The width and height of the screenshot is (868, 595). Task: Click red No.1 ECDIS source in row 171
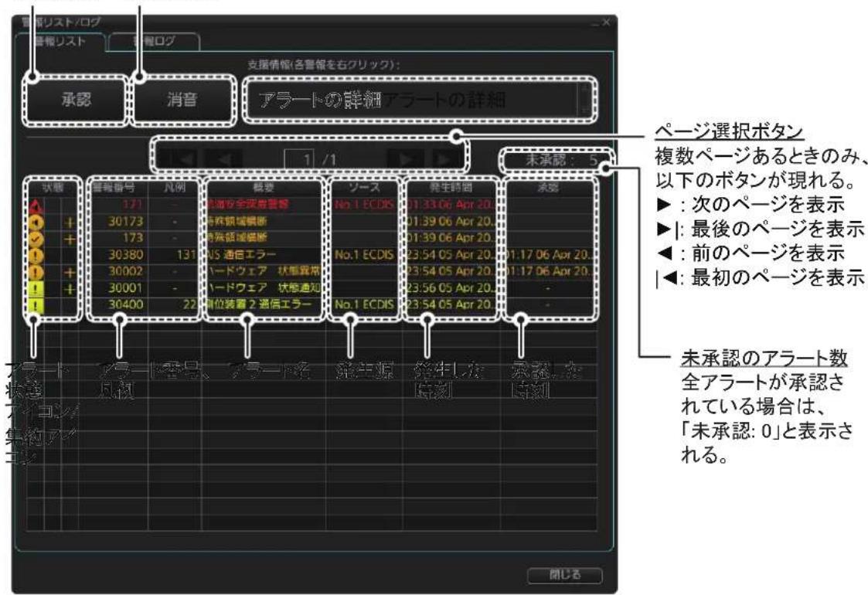click(x=364, y=204)
